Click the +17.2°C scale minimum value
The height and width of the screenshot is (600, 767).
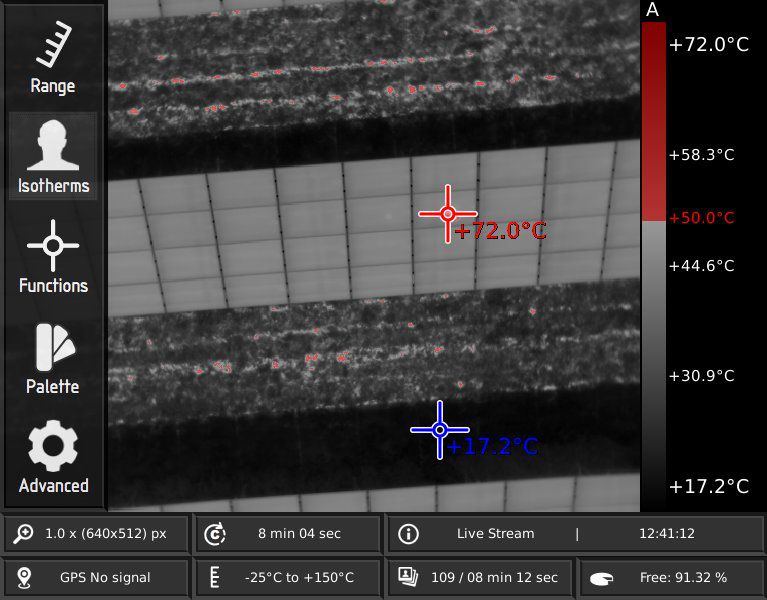tap(708, 487)
